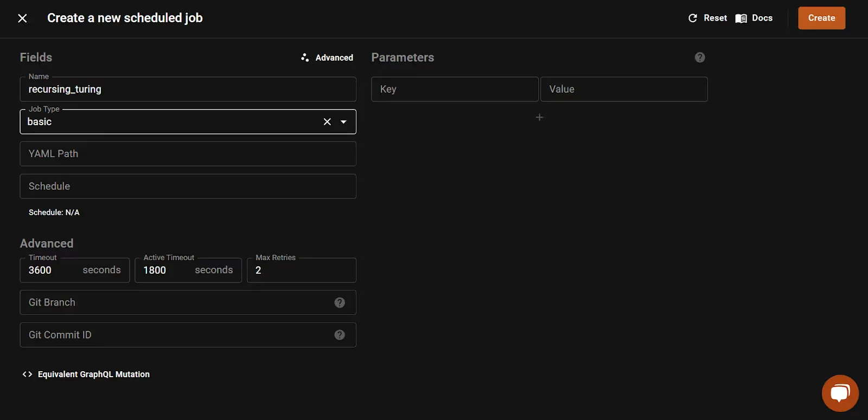This screenshot has height=420, width=868.
Task: Click the orange Create button
Action: (821, 18)
